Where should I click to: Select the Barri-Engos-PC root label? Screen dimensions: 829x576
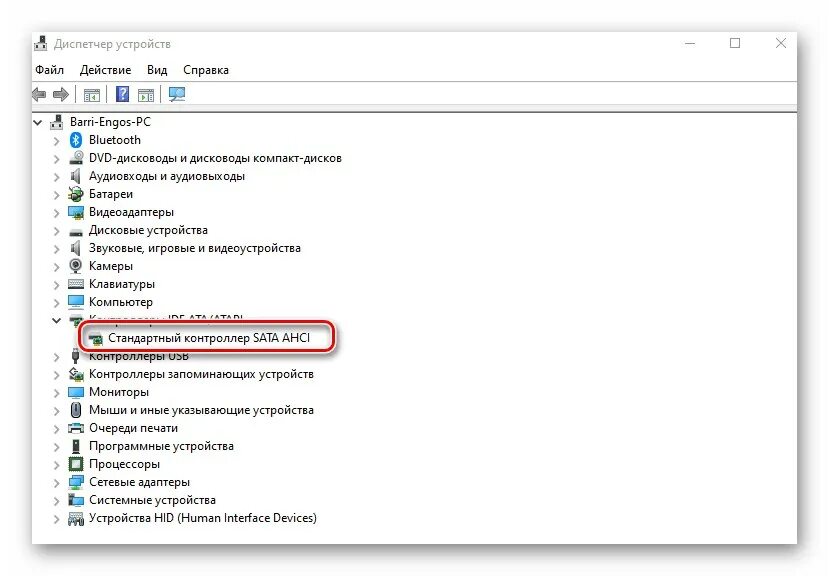pos(110,122)
